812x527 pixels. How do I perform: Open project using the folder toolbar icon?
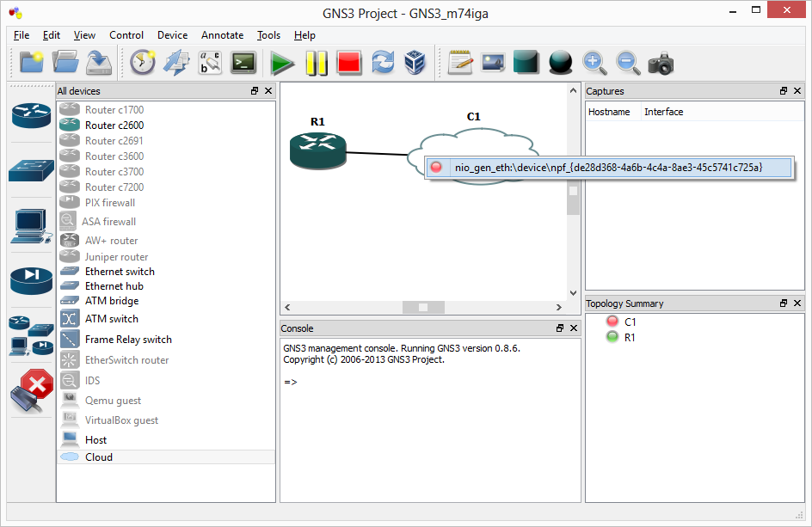pos(65,63)
